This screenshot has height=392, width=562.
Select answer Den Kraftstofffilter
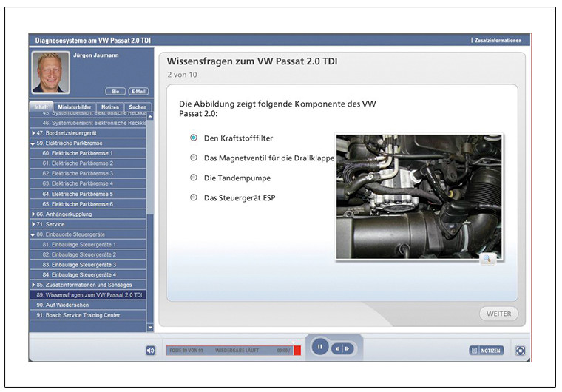[x=194, y=138]
